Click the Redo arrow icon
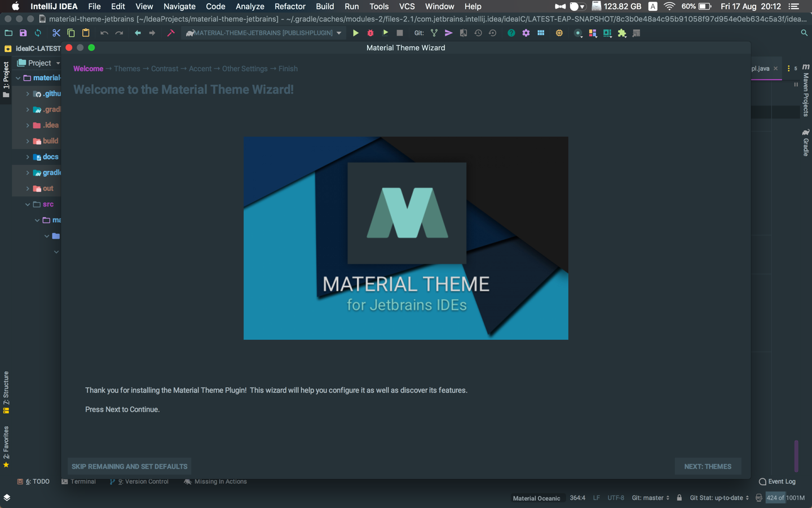Viewport: 812px width, 508px height. point(119,33)
